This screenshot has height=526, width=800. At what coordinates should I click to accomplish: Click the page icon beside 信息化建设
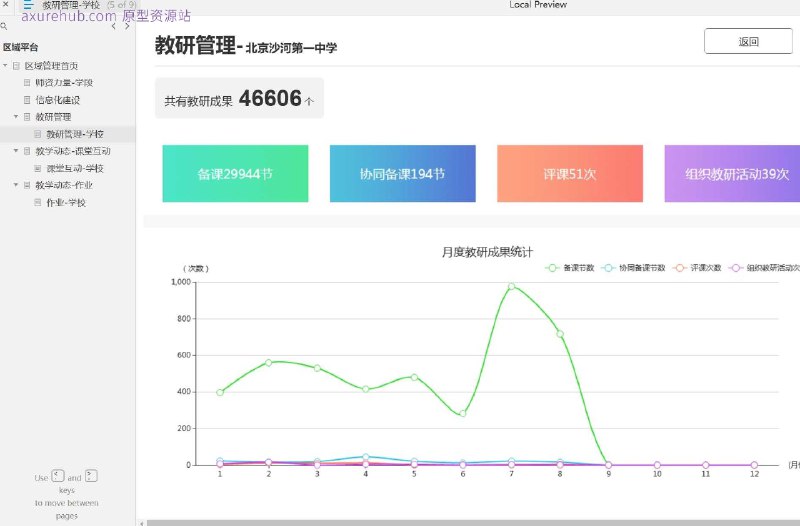pyautogui.click(x=27, y=100)
